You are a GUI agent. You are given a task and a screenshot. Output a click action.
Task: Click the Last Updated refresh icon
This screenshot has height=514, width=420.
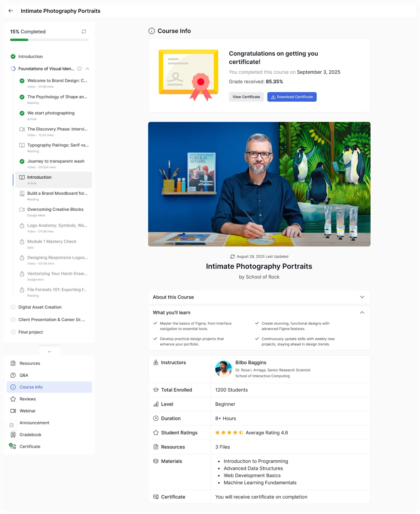(x=233, y=257)
